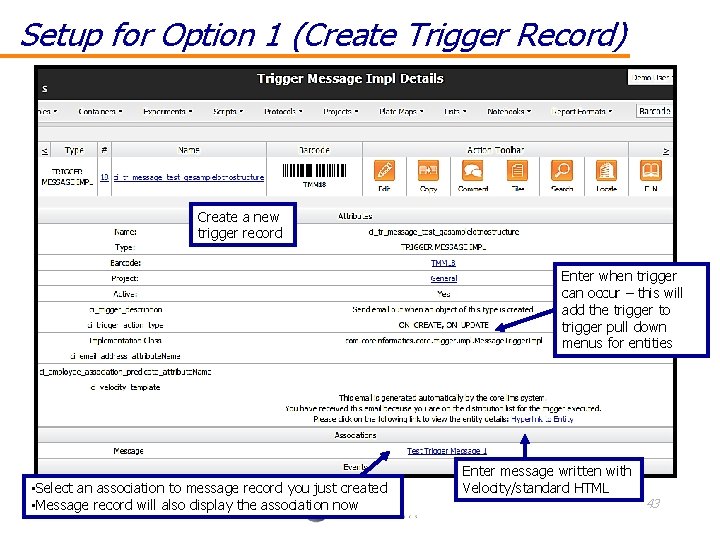720x540 pixels.
Task: Expand the Report Formats menu
Action: coord(582,112)
